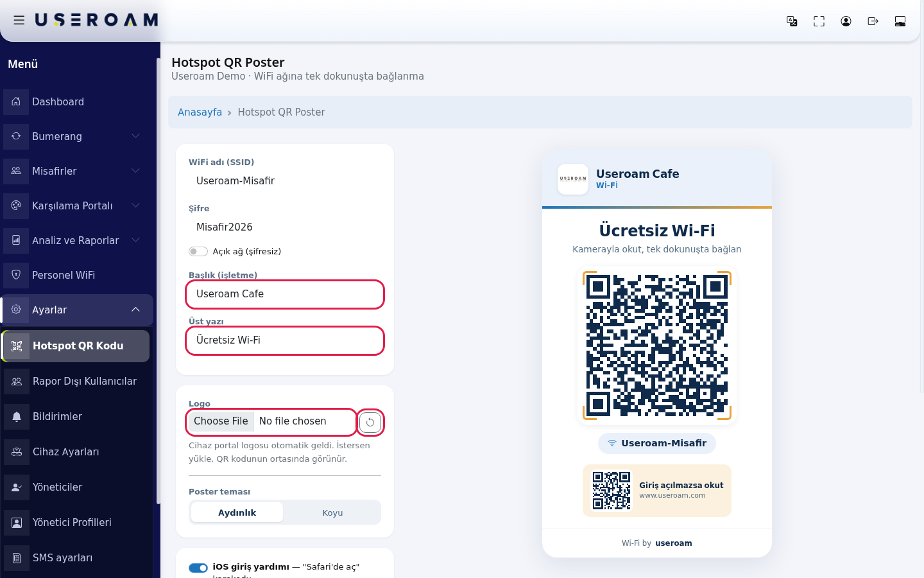The image size is (924, 578).
Task: Select the Aydınlık poster theme
Action: pyautogui.click(x=237, y=512)
